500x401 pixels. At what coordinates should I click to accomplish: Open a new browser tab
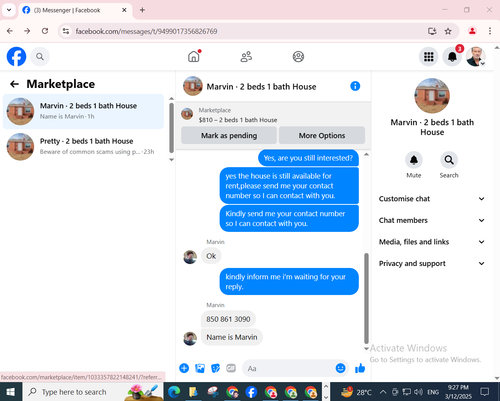click(x=142, y=10)
